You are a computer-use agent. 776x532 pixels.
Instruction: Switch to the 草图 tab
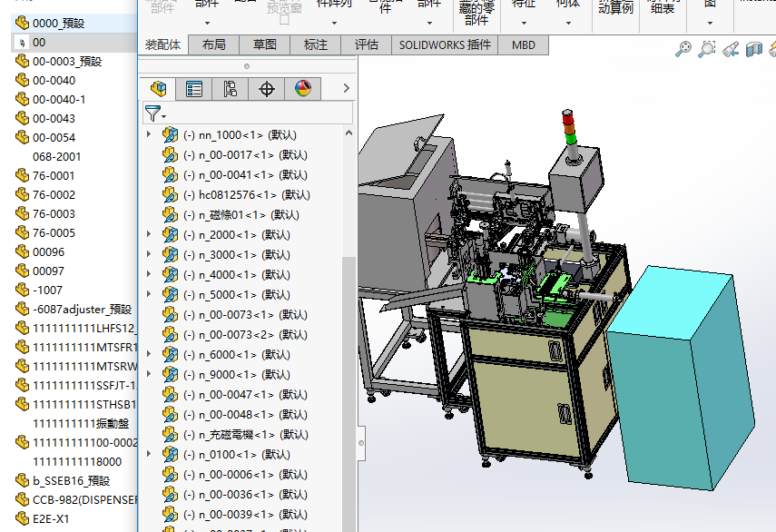(x=265, y=44)
